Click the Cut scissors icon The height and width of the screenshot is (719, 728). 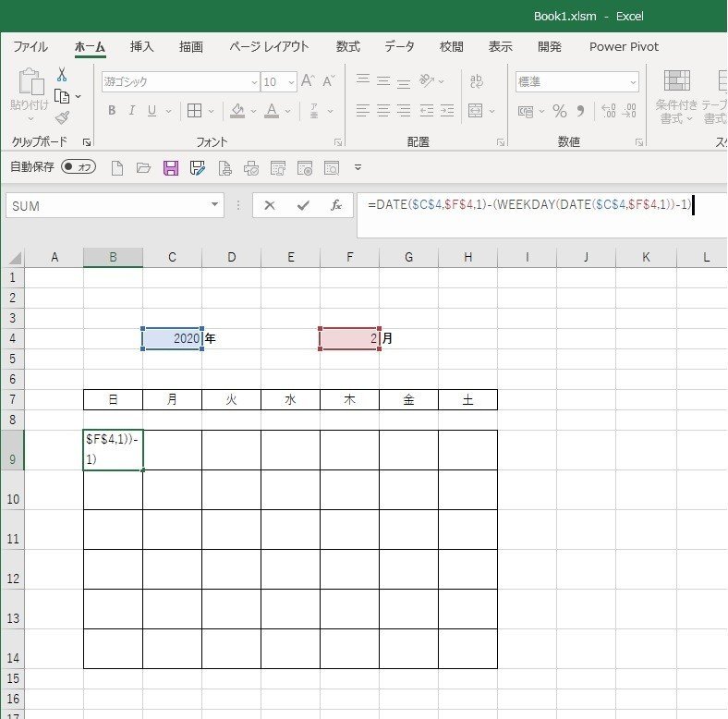[62, 74]
